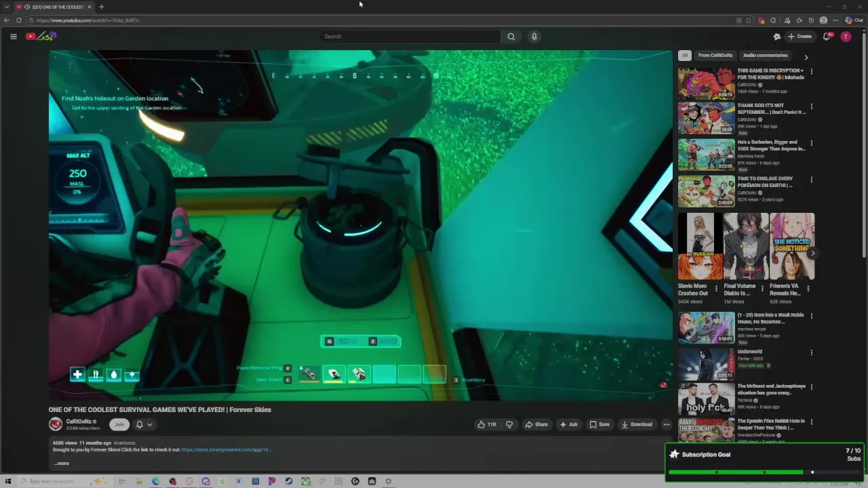Go to the YouTube home logo
Viewport: 868px width, 488px height.
click(41, 36)
